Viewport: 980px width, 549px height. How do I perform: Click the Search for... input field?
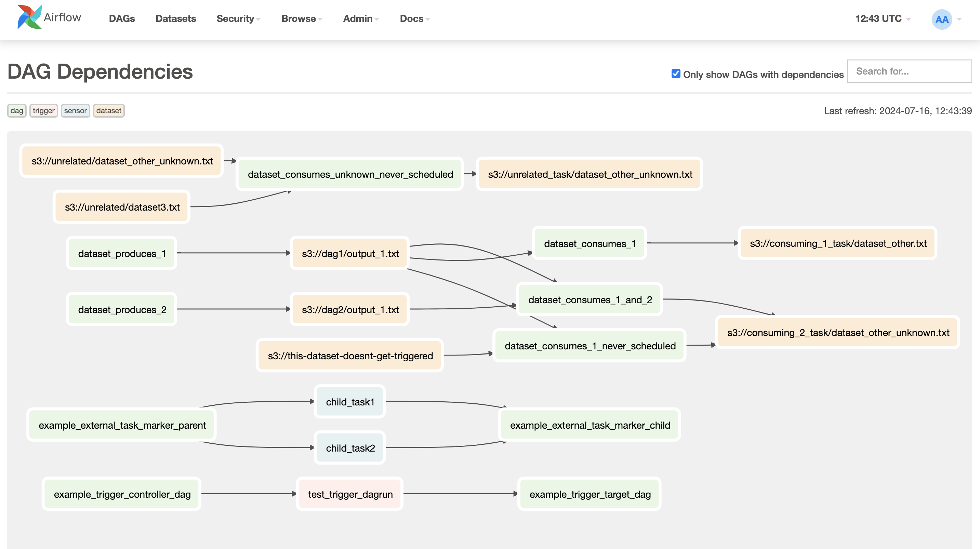[909, 71]
